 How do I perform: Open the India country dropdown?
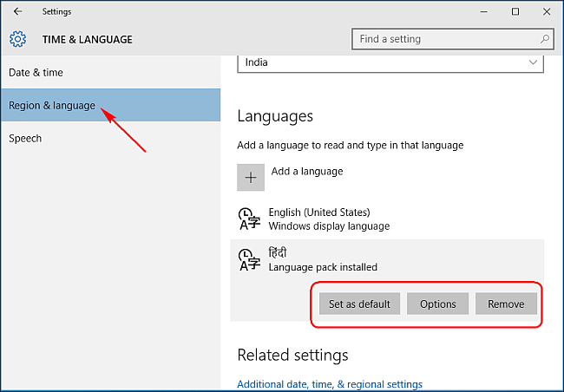(390, 62)
